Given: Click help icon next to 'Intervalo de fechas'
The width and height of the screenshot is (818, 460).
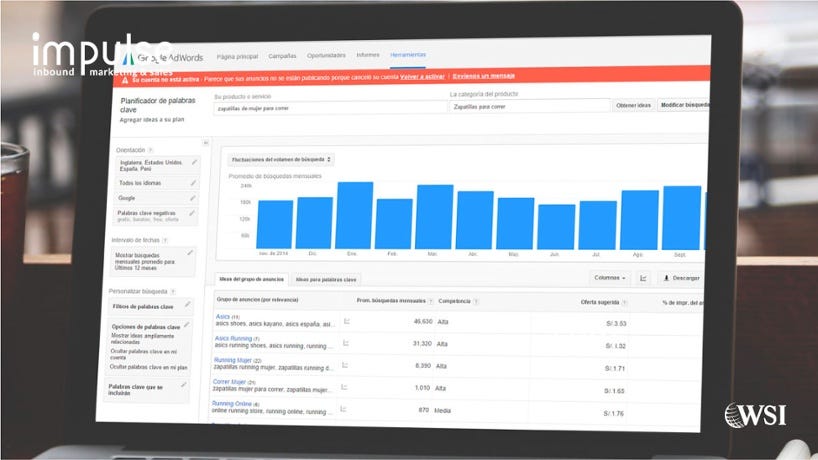Looking at the screenshot, I should (165, 240).
